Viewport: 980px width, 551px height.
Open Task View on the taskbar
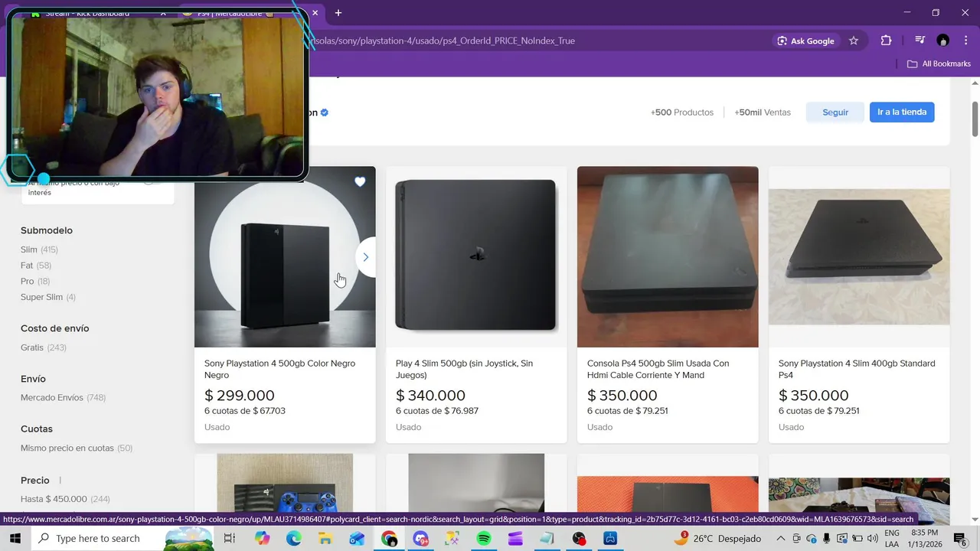[229, 539]
